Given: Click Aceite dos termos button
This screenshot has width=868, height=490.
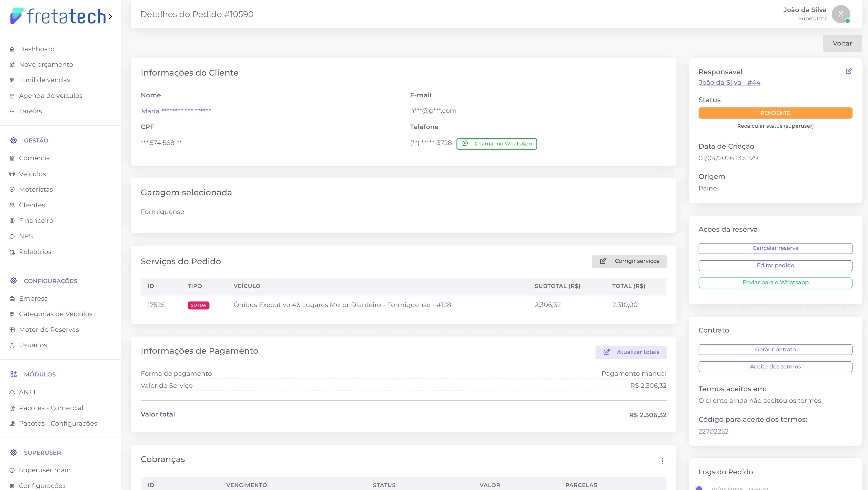Looking at the screenshot, I should pyautogui.click(x=775, y=367).
